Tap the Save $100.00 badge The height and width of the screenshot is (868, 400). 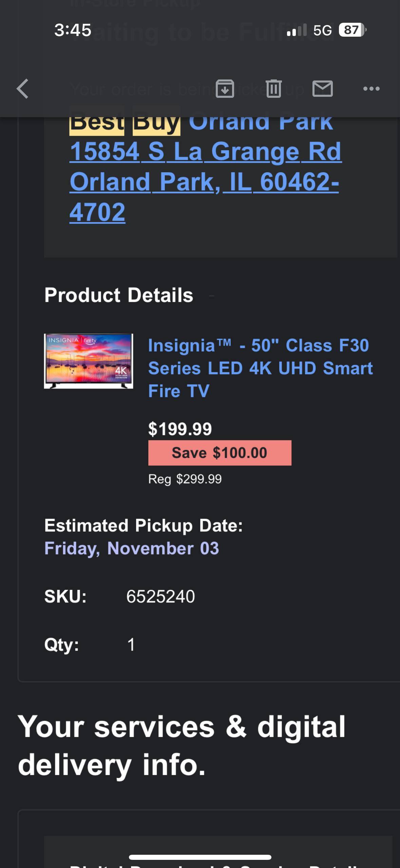coord(220,453)
